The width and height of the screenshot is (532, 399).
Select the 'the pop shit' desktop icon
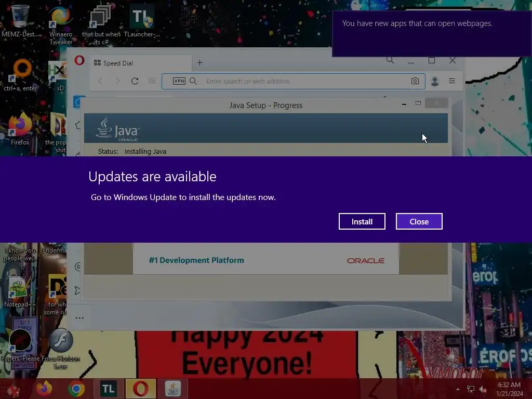point(56,132)
